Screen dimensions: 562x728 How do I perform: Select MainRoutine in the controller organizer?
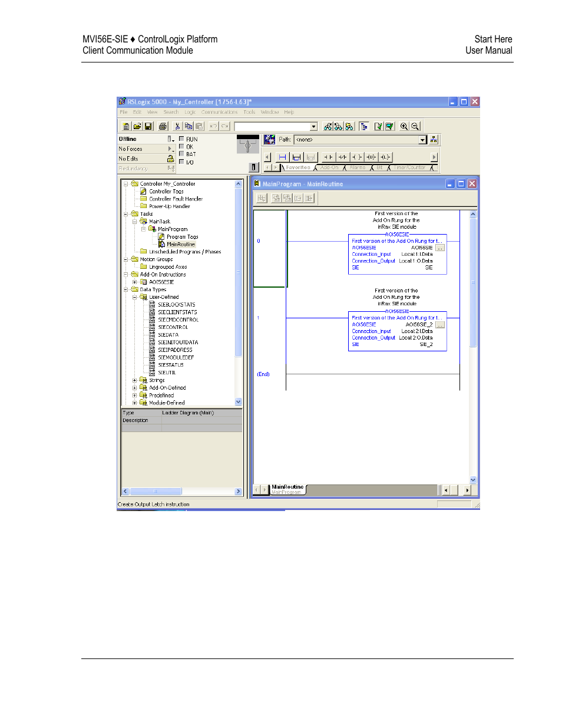pyautogui.click(x=181, y=244)
